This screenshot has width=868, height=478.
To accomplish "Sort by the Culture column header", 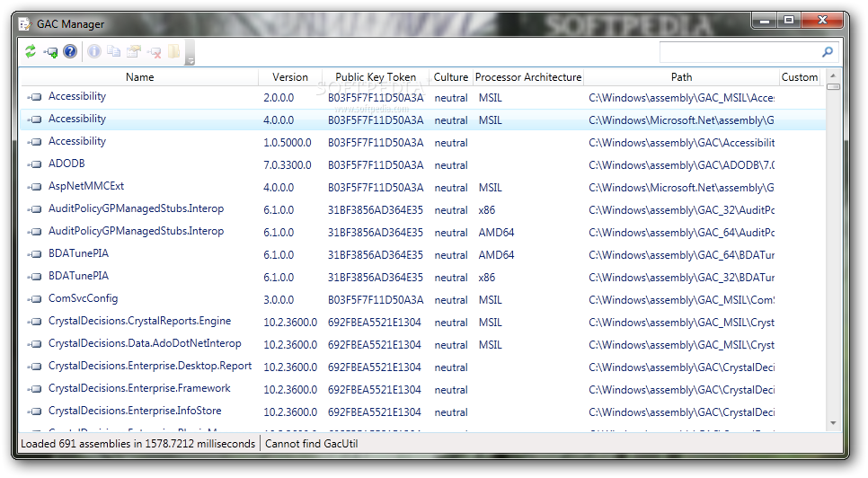I will pyautogui.click(x=450, y=77).
